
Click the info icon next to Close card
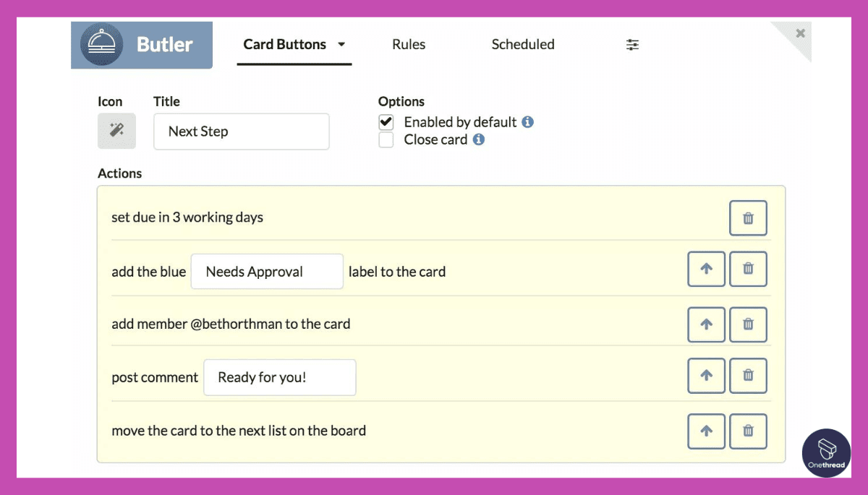pos(478,139)
